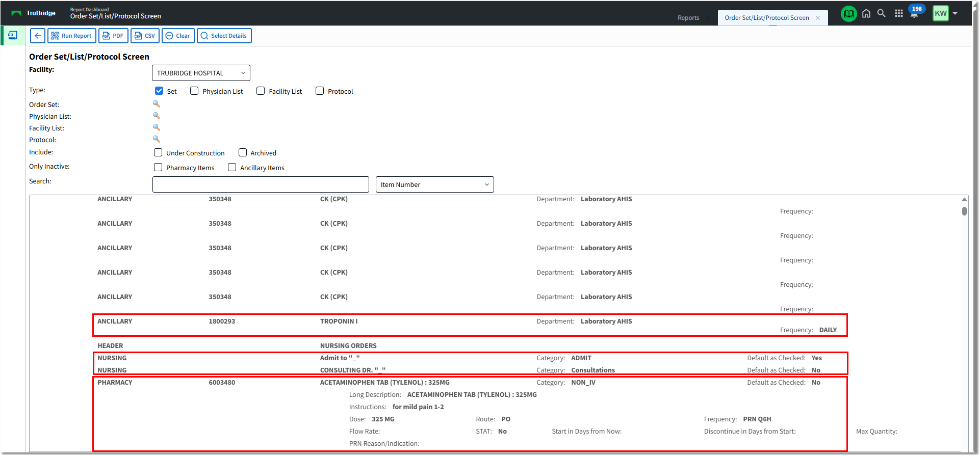This screenshot has height=456, width=980.
Task: Click the Consultations category value
Action: (x=593, y=370)
